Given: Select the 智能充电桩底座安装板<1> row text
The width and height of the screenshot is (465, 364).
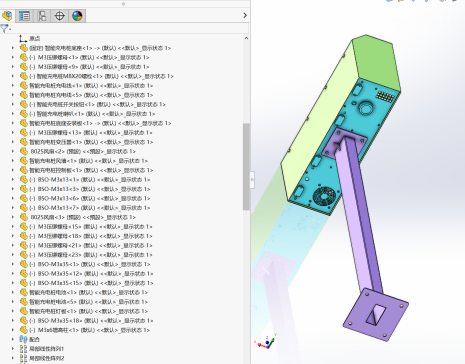Looking at the screenshot, I should [100, 123].
